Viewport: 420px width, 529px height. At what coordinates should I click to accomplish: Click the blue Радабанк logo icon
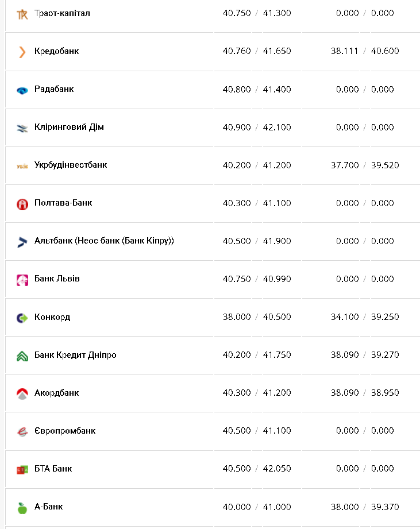tap(22, 90)
